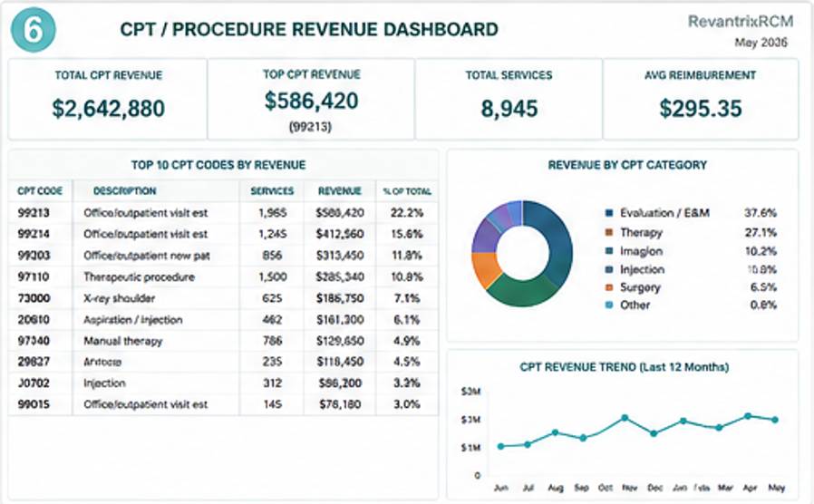
Task: Click the Evaluation / E&M legend color square
Action: (609, 213)
